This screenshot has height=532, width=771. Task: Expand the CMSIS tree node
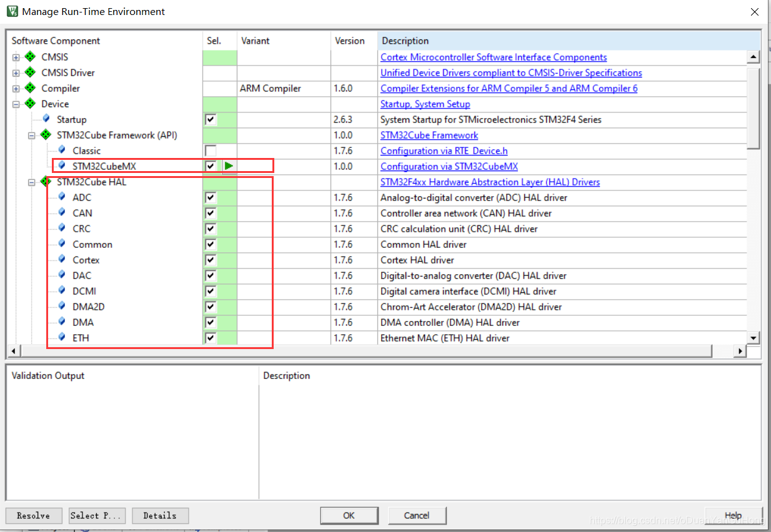(16, 57)
